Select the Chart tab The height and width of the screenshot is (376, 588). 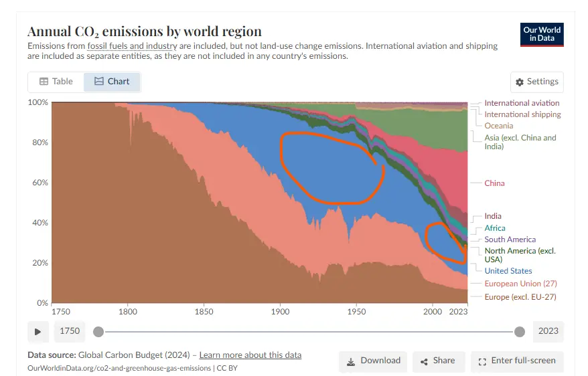pos(112,82)
